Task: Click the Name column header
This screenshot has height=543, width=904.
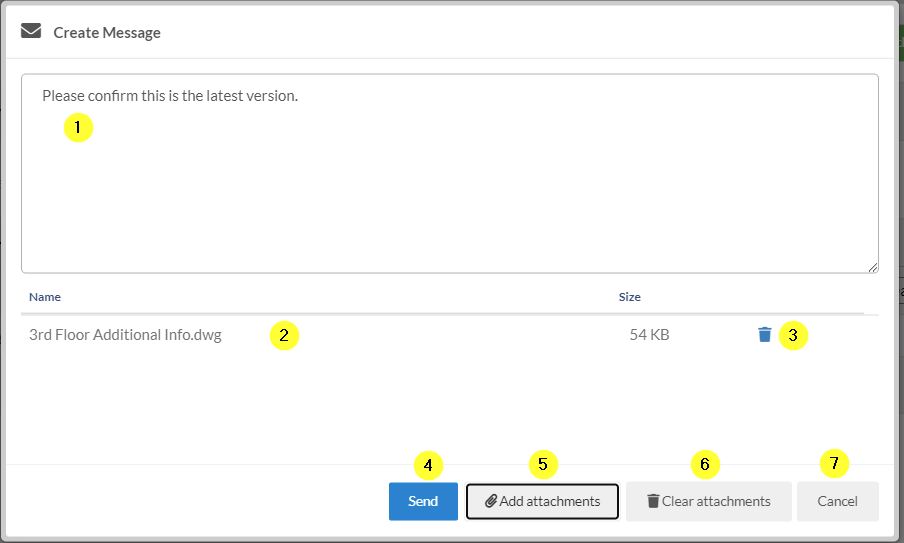Action: point(45,297)
